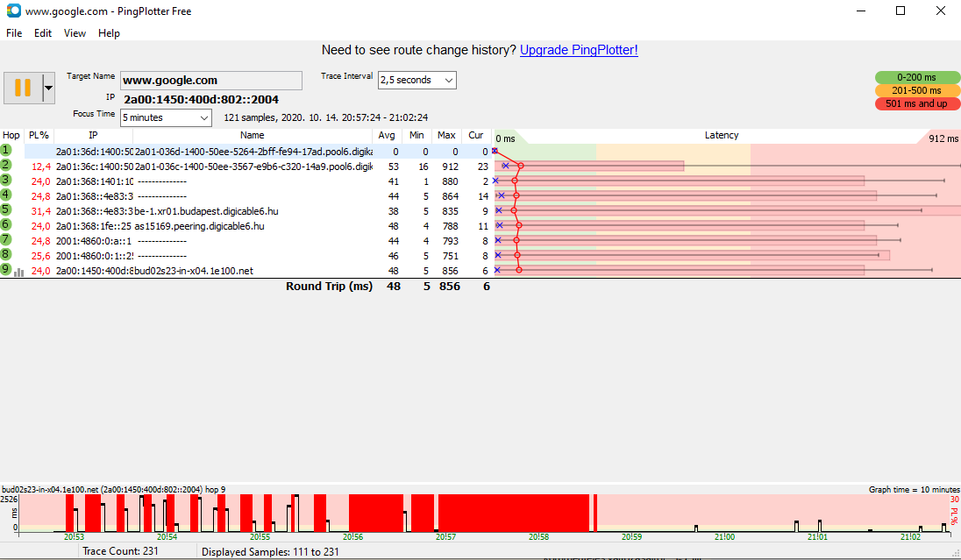Image resolution: width=961 pixels, height=560 pixels.
Task: Click the Avg column header
Action: (x=387, y=136)
